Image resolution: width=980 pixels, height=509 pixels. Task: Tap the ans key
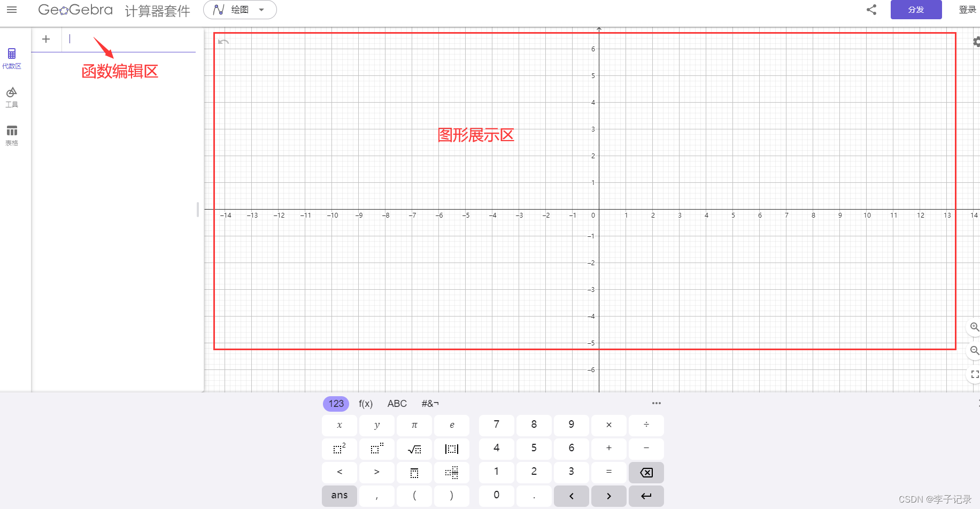click(339, 496)
